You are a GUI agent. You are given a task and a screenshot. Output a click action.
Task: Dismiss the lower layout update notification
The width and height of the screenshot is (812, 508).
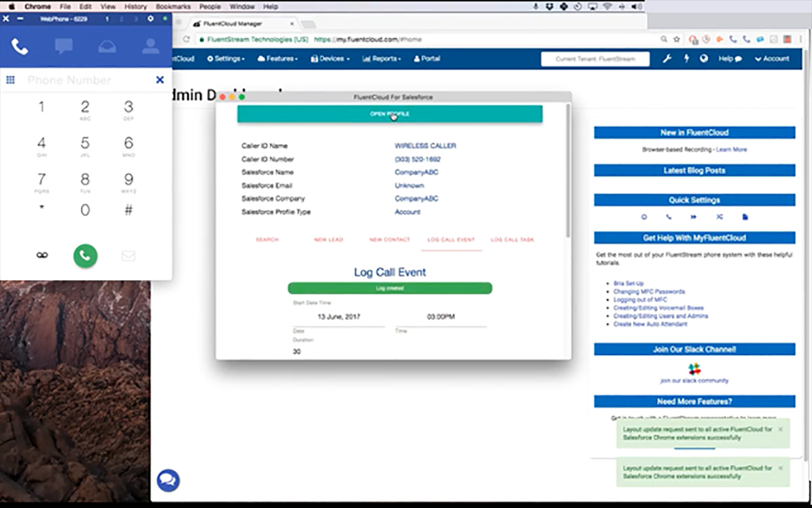780,468
